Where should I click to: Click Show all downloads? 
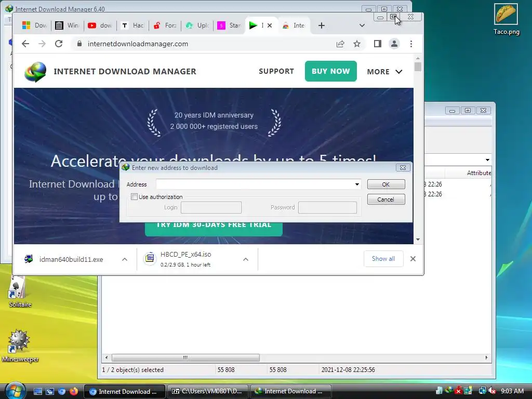coord(383,259)
